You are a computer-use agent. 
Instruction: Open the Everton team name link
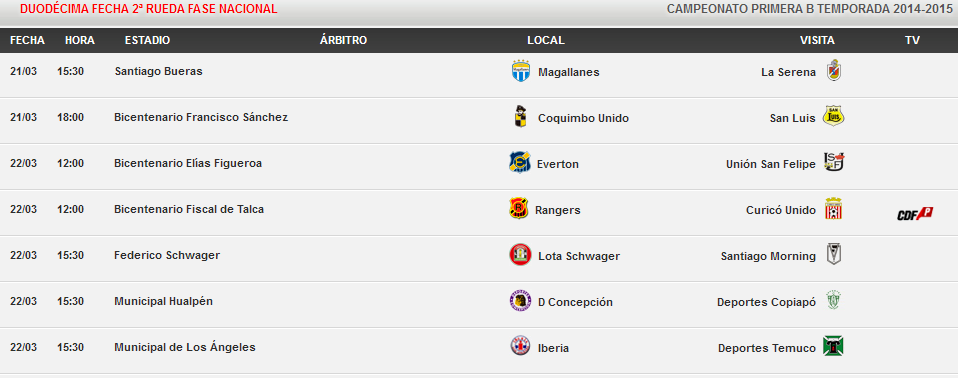coord(558,164)
